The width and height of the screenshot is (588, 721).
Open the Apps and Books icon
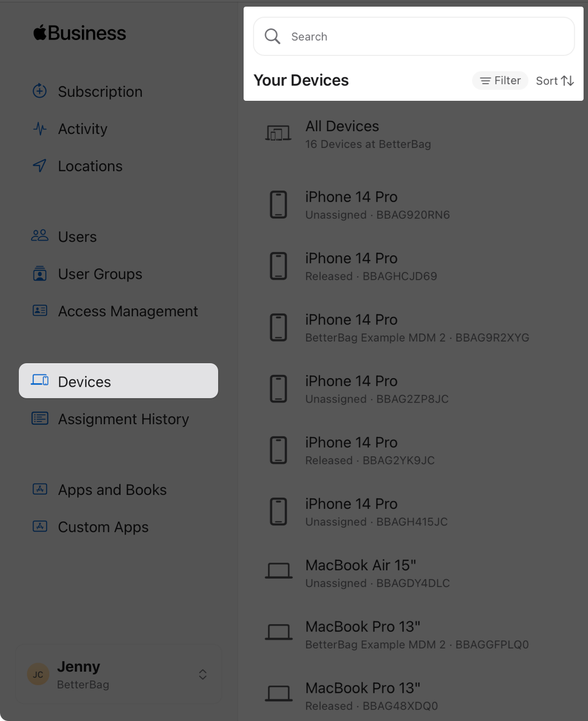coord(40,489)
